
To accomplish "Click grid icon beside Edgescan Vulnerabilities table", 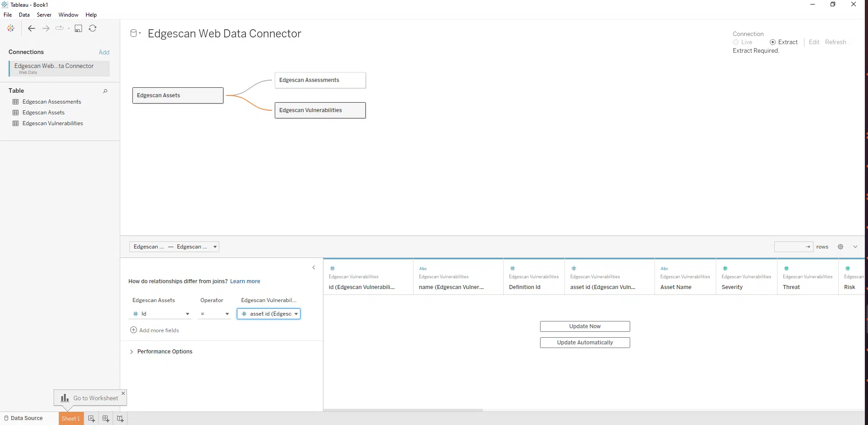I will (x=16, y=123).
